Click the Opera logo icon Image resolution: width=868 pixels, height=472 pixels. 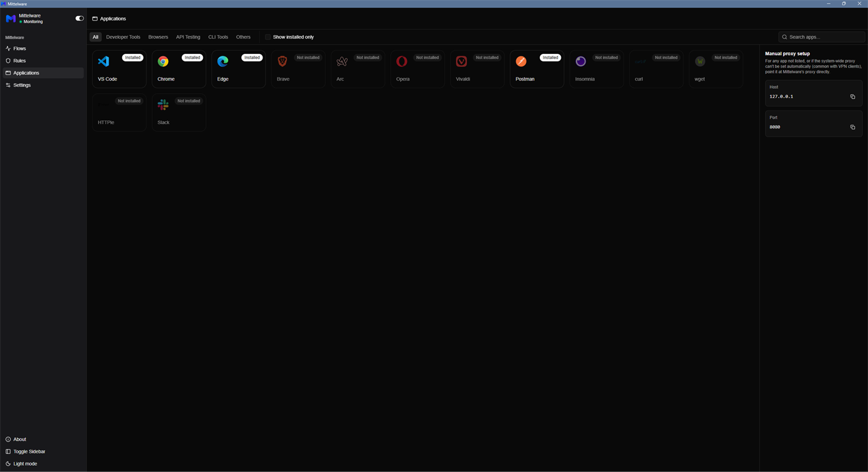401,61
